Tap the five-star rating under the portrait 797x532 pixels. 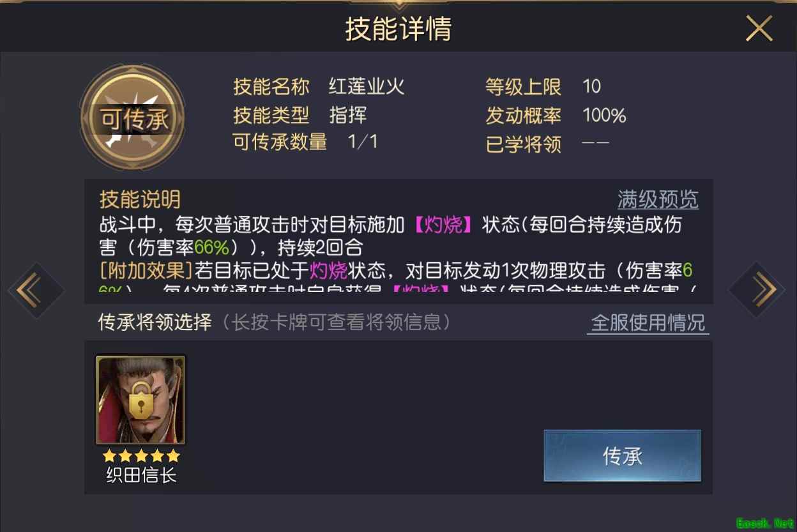pyautogui.click(x=141, y=456)
